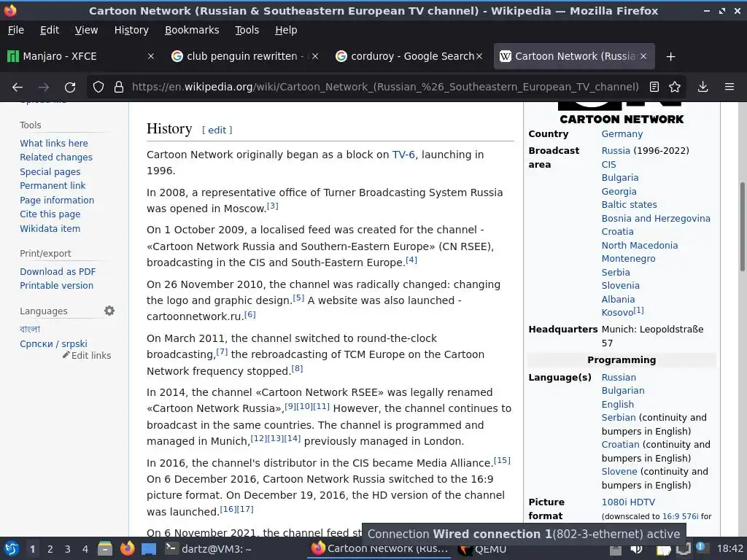Viewport: 747px width, 560px height.
Task: Open the Bookmarks menu
Action: 192,30
